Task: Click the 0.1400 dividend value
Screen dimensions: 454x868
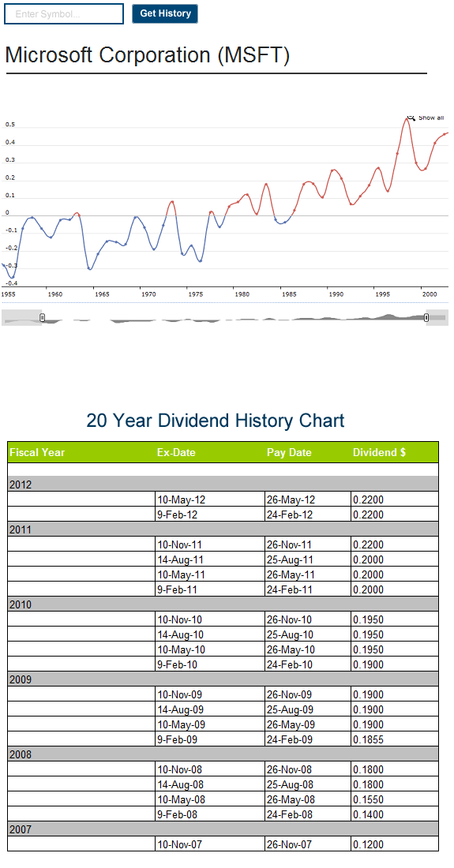Action: pos(395,814)
